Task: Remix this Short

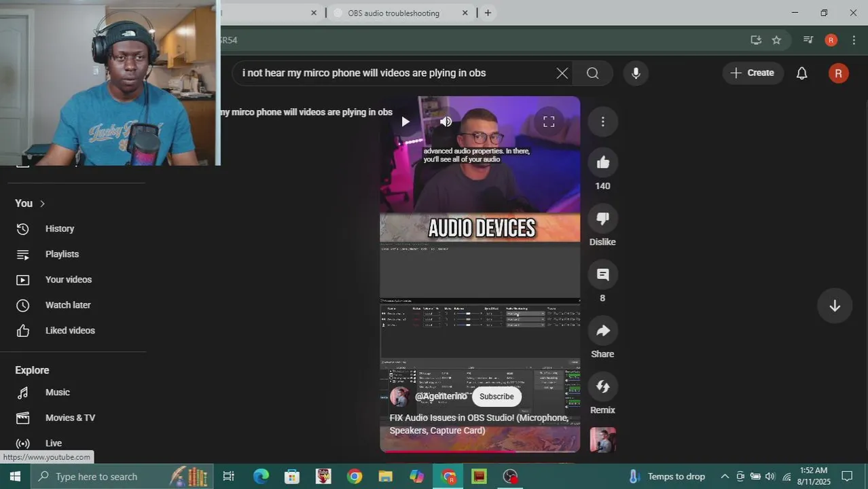Action: (x=602, y=386)
